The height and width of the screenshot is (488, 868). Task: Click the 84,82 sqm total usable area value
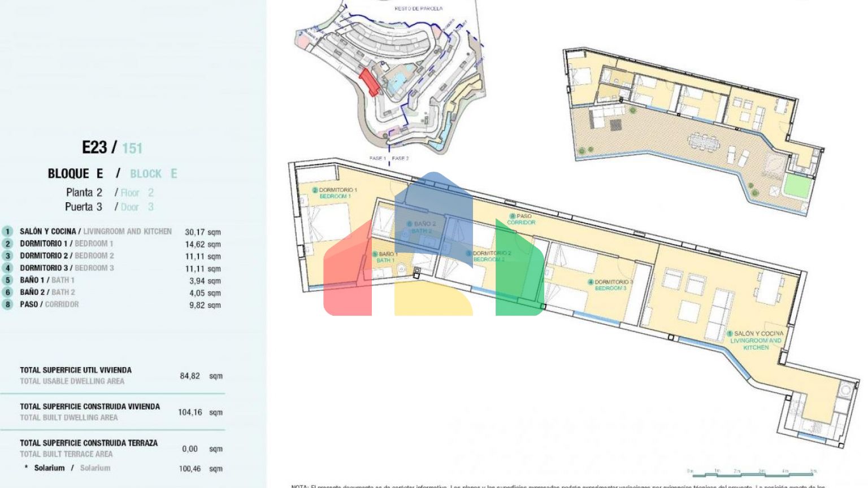[x=201, y=376]
